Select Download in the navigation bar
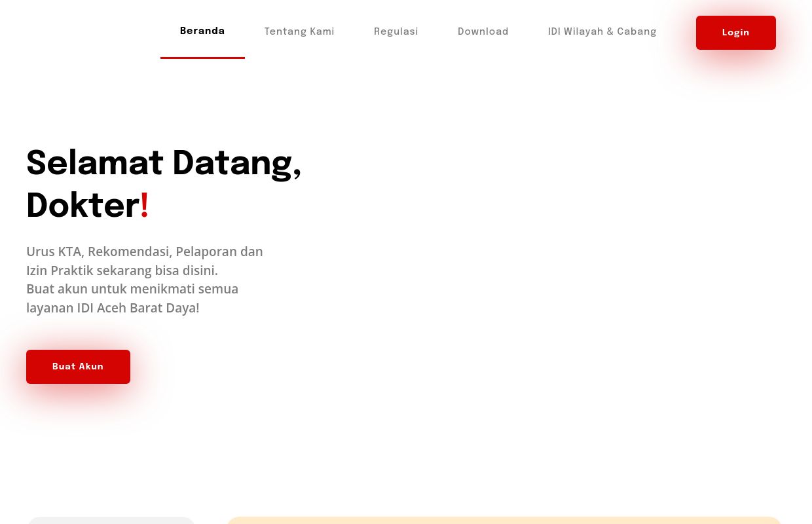 coord(483,31)
